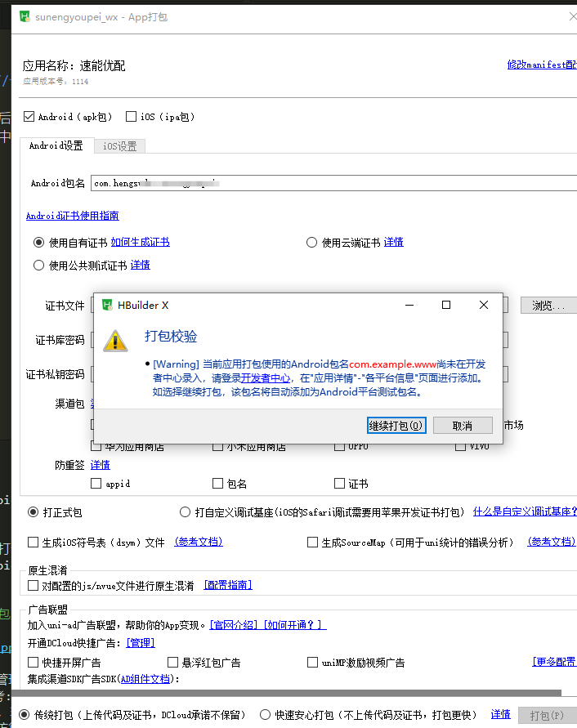
Task: Check the VIVO channel checkbox
Action: click(460, 447)
